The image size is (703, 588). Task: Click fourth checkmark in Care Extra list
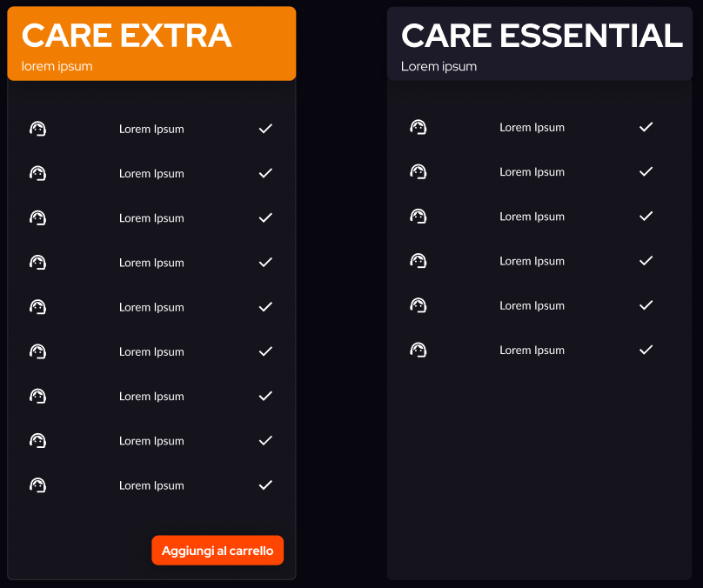(x=265, y=262)
